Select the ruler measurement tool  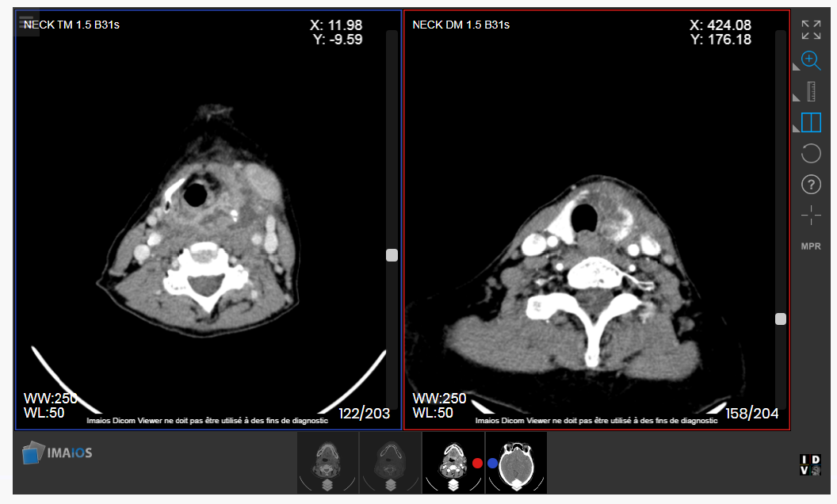(x=811, y=91)
